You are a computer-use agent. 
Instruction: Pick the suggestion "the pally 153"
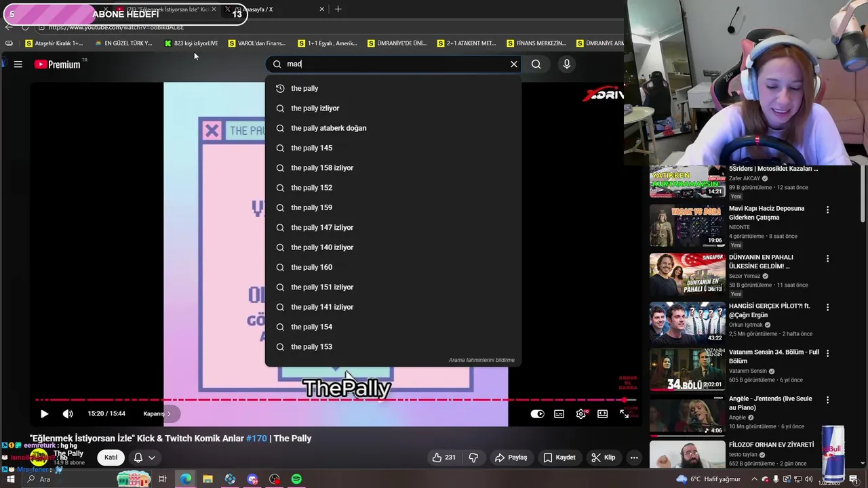[x=393, y=347]
